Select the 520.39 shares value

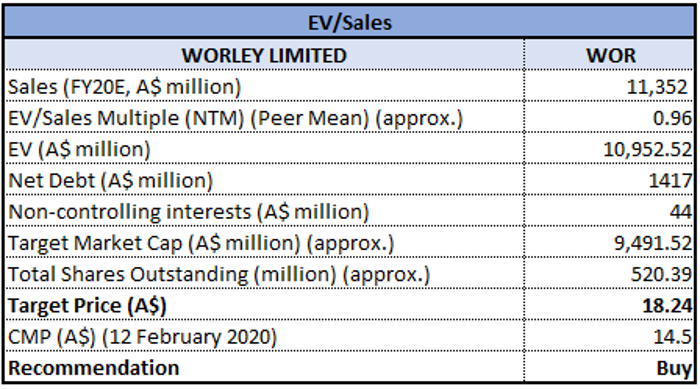(610, 273)
